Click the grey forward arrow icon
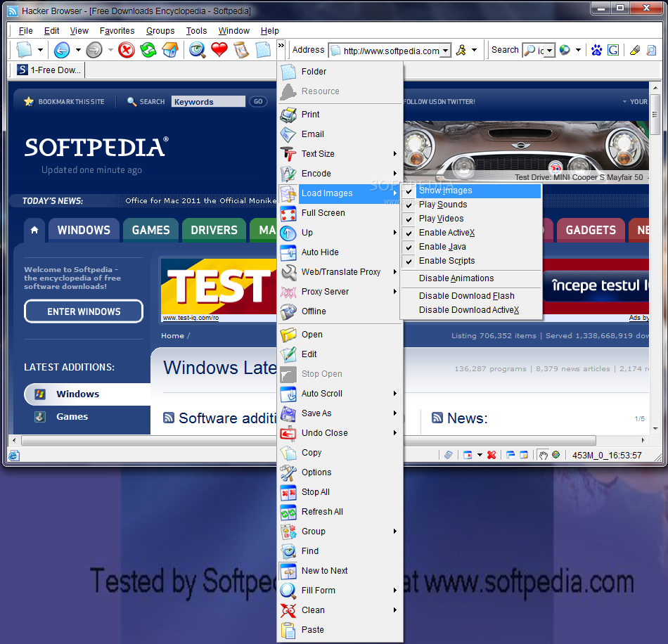The image size is (668, 644). 94,50
